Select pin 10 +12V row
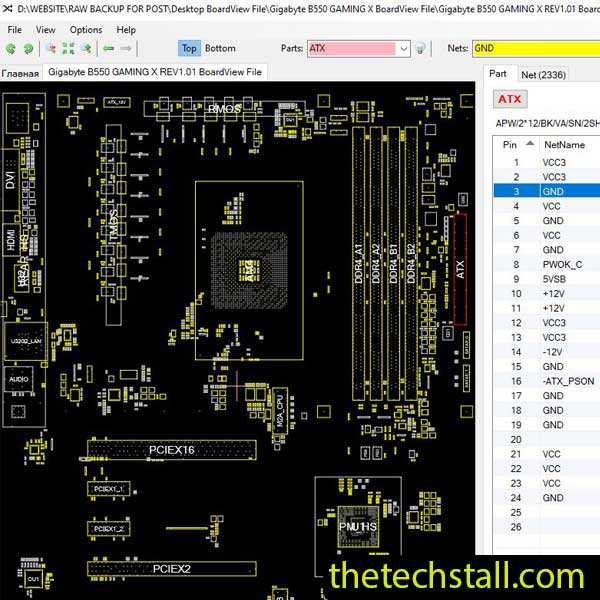The image size is (600, 600). coord(547,293)
